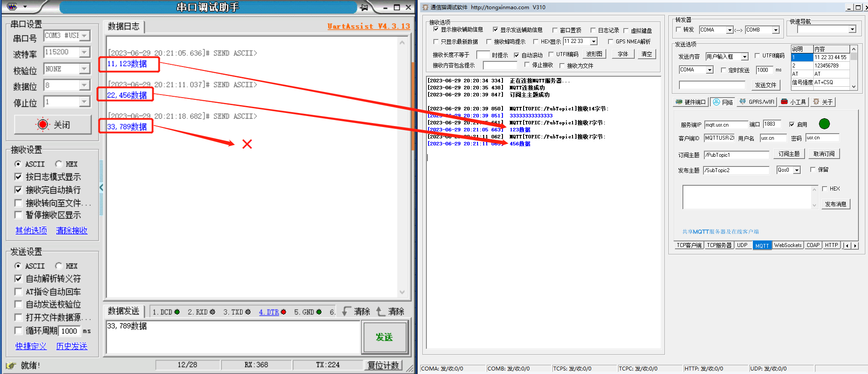
Task: Expand the COMB forwarder dropdown
Action: click(776, 30)
